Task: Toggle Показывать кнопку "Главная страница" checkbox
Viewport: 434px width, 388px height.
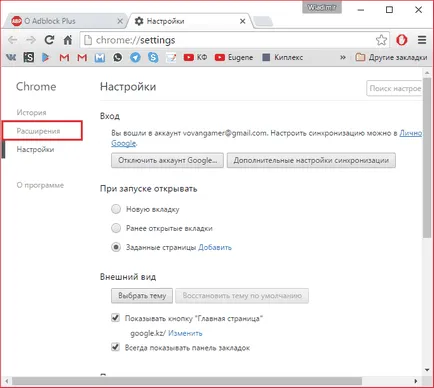Action: pyautogui.click(x=115, y=318)
